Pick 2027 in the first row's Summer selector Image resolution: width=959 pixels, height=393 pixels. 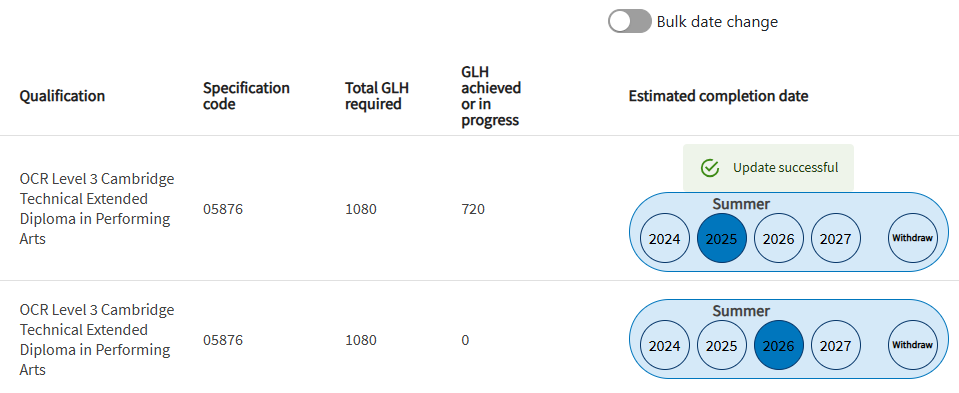(835, 238)
